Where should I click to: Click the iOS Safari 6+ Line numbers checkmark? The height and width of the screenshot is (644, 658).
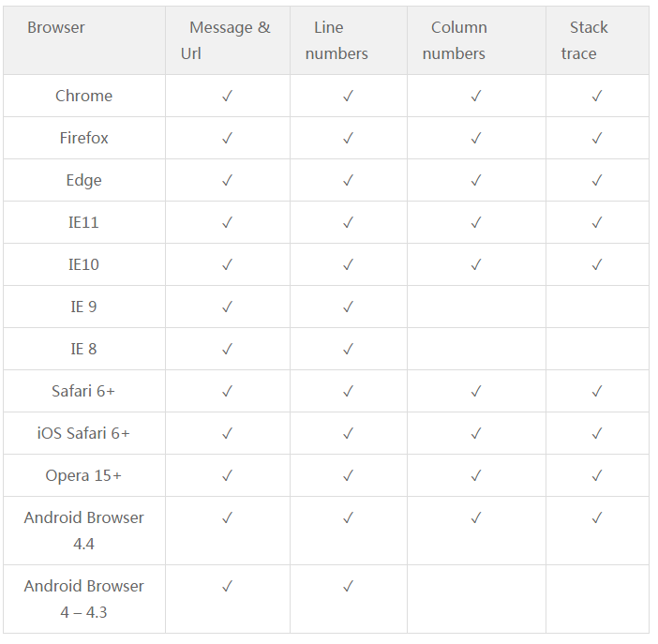(348, 433)
